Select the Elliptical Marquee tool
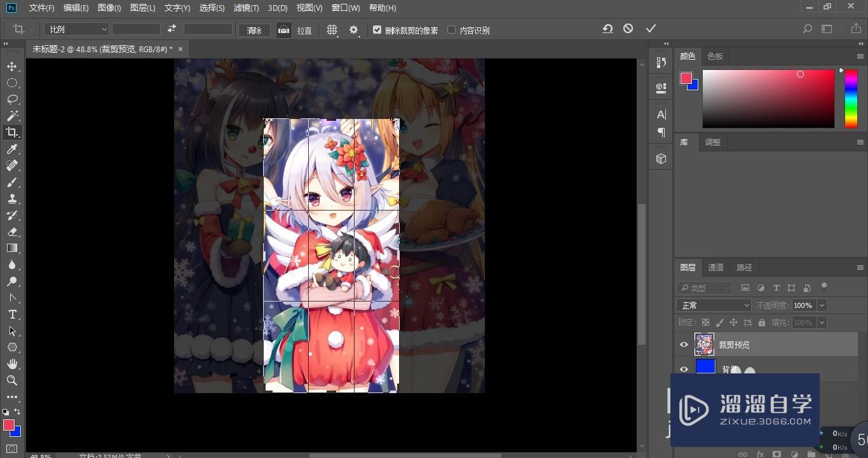This screenshot has width=868, height=458. point(12,83)
